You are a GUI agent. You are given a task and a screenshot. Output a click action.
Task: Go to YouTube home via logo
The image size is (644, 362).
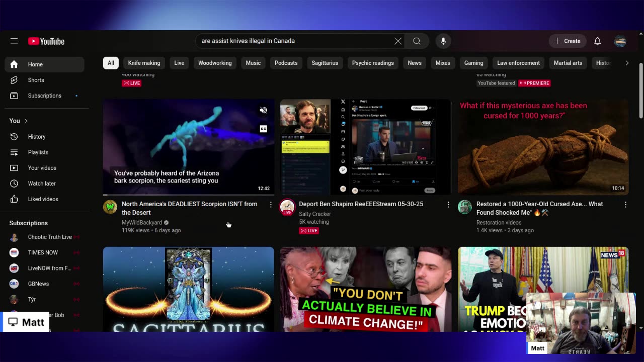click(46, 41)
